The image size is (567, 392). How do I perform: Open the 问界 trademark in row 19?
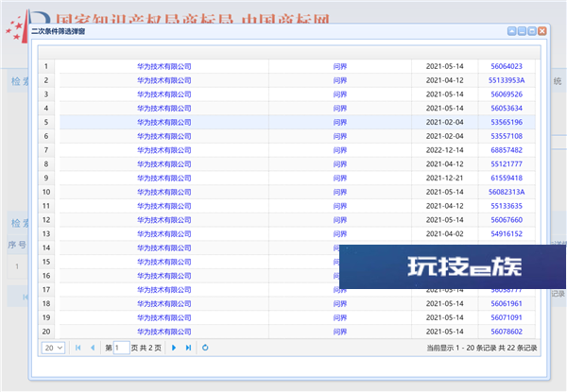[340, 317]
